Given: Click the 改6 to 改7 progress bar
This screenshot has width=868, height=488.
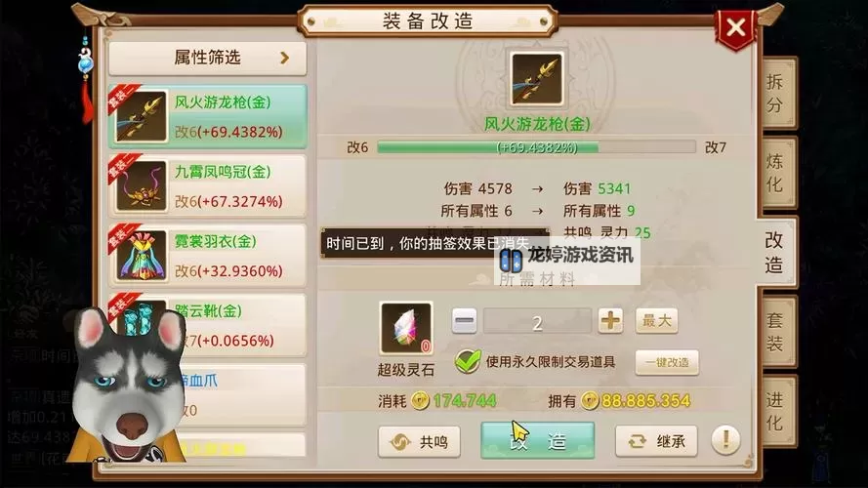Looking at the screenshot, I should click(536, 147).
